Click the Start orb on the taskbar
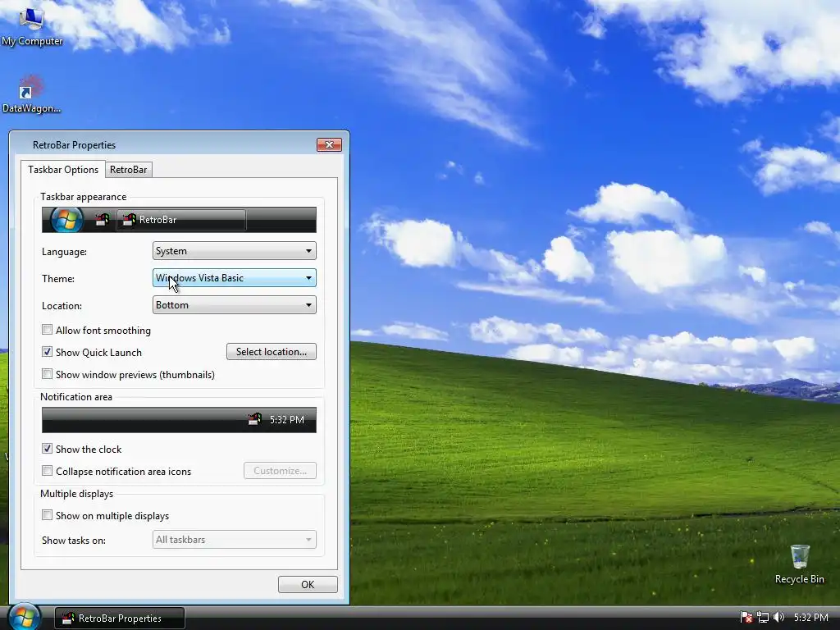This screenshot has width=840, height=630. pyautogui.click(x=24, y=617)
